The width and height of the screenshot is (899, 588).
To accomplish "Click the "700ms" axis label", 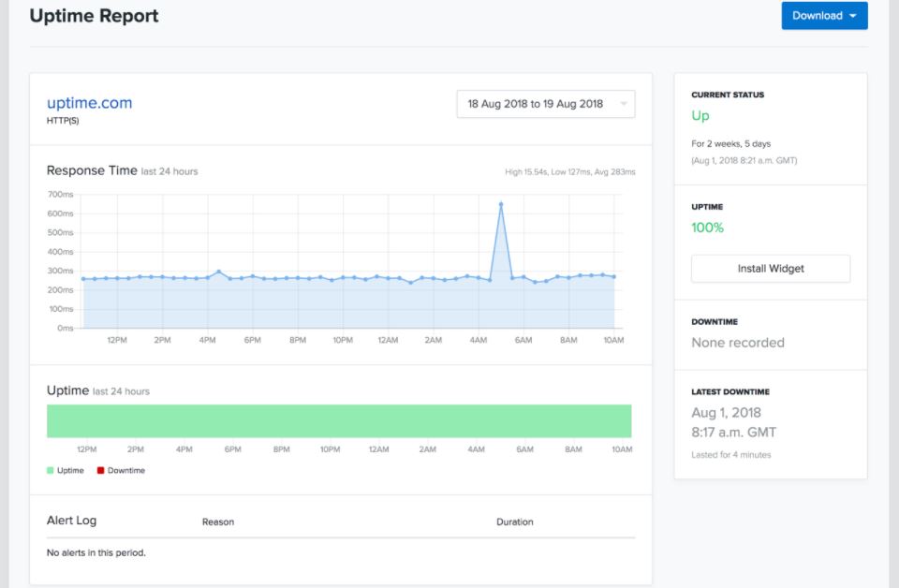I will click(60, 194).
